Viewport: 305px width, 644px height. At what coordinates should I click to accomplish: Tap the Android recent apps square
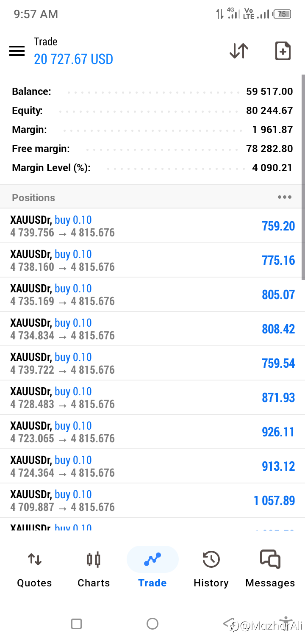click(x=76, y=624)
